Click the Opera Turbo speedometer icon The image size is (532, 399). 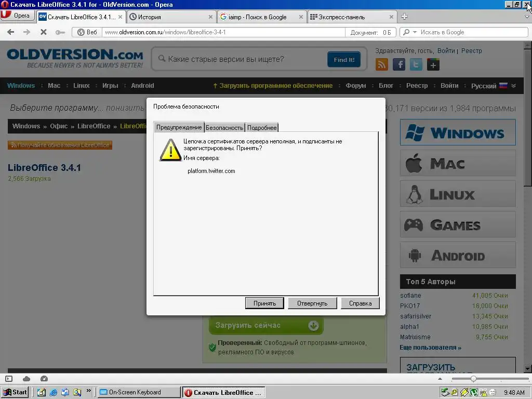(44, 379)
